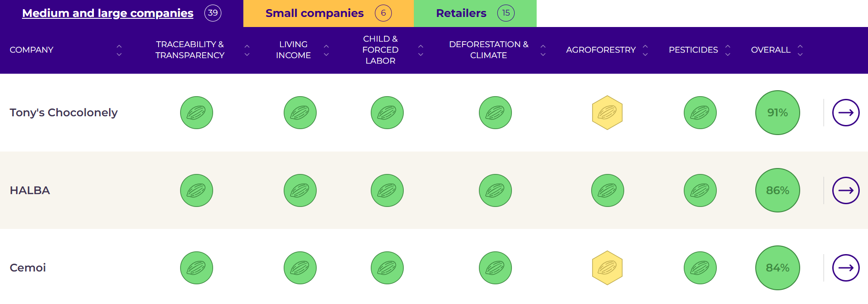The image size is (868, 304).
Task: Sort by Company column arrows
Action: pyautogui.click(x=119, y=50)
